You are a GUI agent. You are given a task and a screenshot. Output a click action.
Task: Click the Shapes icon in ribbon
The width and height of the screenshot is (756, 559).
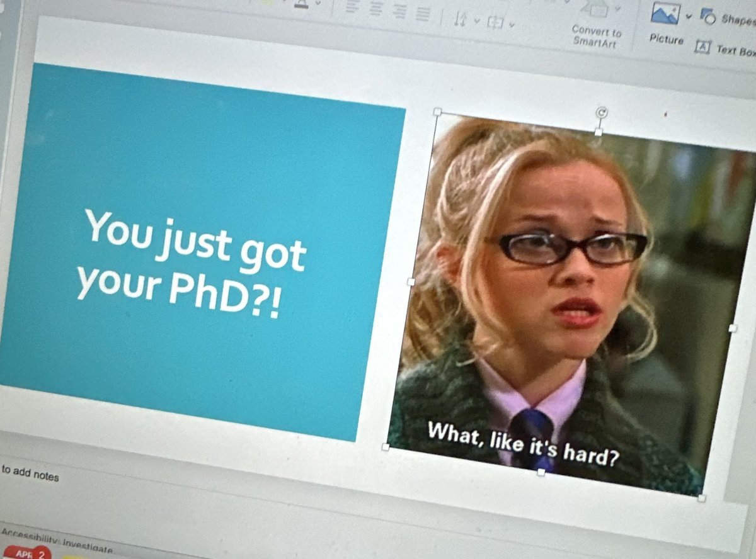[707, 17]
